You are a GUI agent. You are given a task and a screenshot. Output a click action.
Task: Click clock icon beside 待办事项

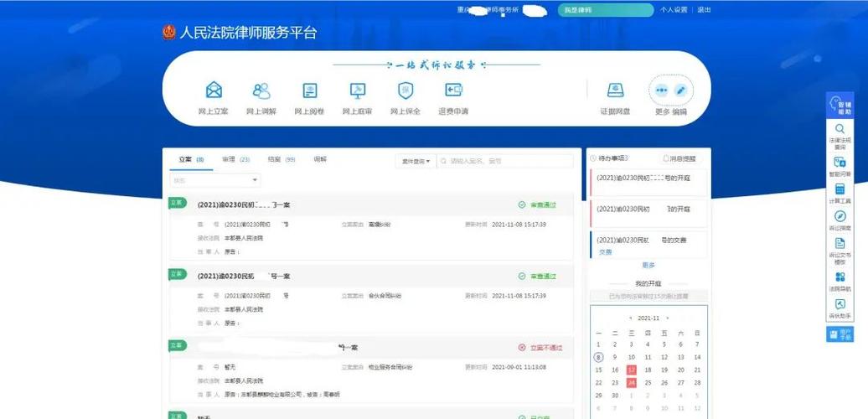point(593,158)
